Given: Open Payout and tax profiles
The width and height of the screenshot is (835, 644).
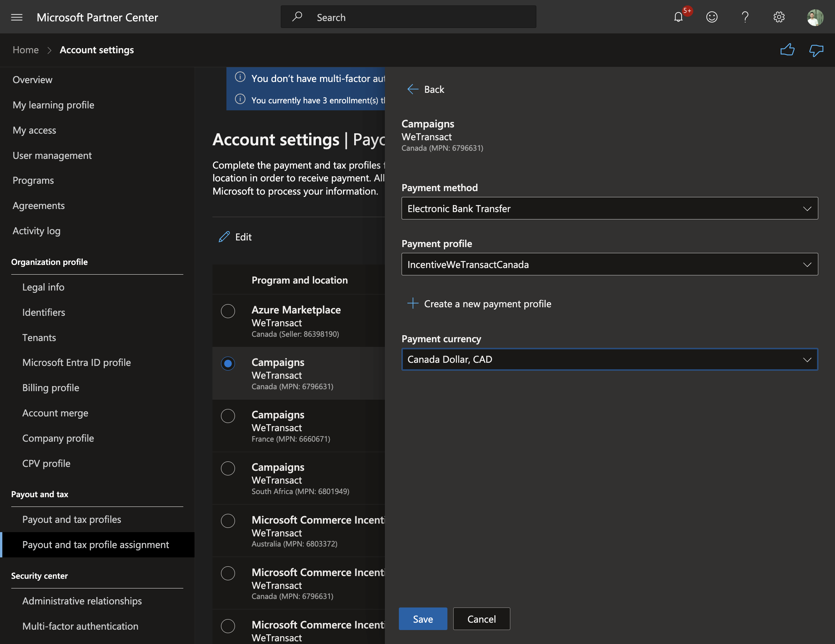Looking at the screenshot, I should tap(71, 519).
